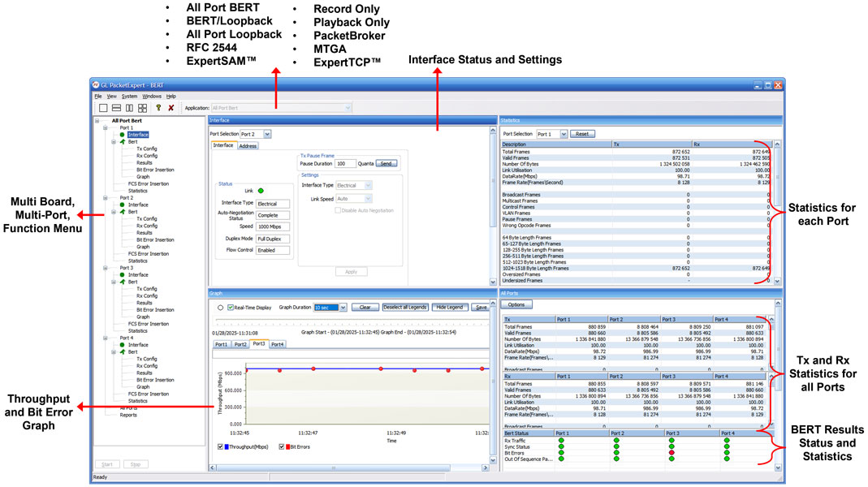868x487 pixels.
Task: Click the Send pause frame button
Action: (386, 164)
